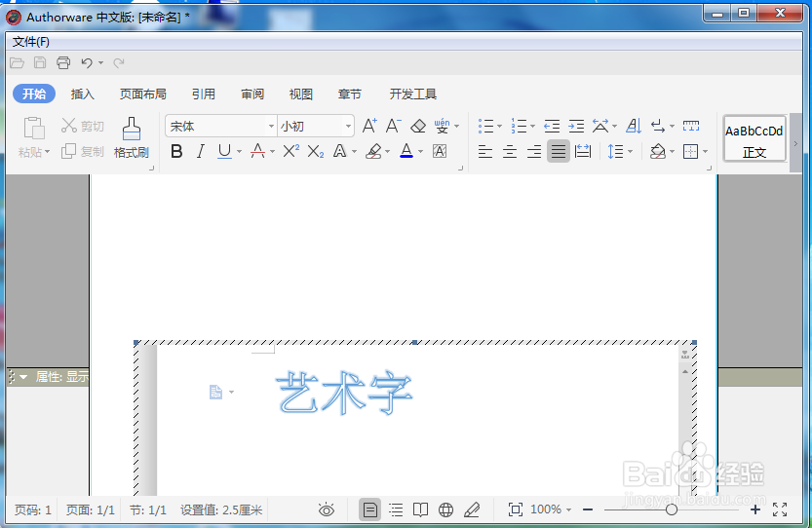Image resolution: width=812 pixels, height=528 pixels.
Task: Click the open folder icon
Action: pyautogui.click(x=18, y=63)
